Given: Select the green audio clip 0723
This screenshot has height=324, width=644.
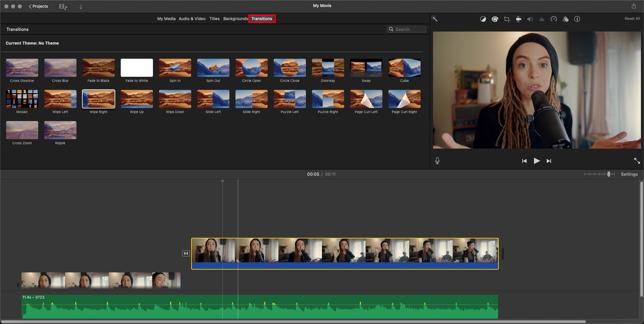Looking at the screenshot, I should point(260,306).
